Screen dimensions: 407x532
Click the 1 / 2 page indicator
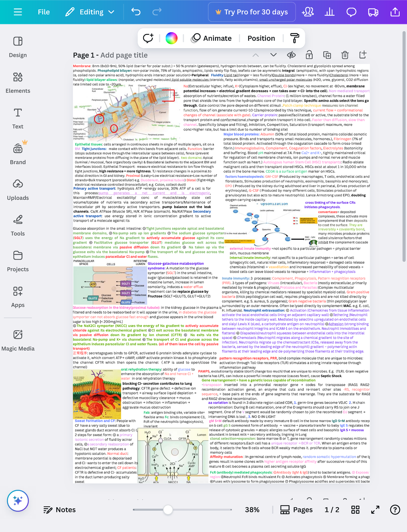coord(332,510)
